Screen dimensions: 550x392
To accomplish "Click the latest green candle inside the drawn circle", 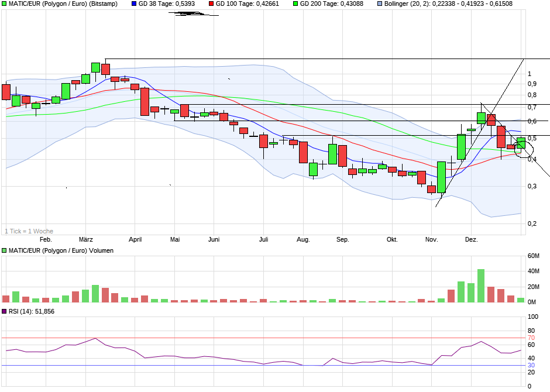I will [x=521, y=143].
